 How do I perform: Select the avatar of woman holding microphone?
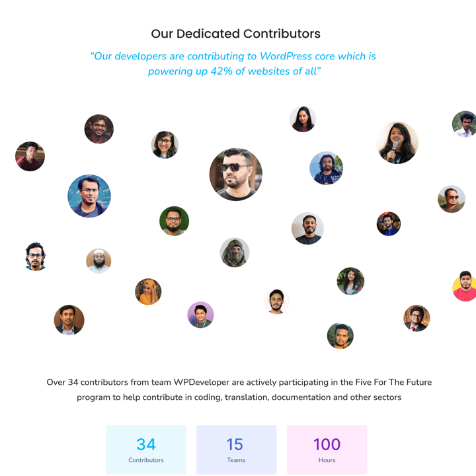397,143
